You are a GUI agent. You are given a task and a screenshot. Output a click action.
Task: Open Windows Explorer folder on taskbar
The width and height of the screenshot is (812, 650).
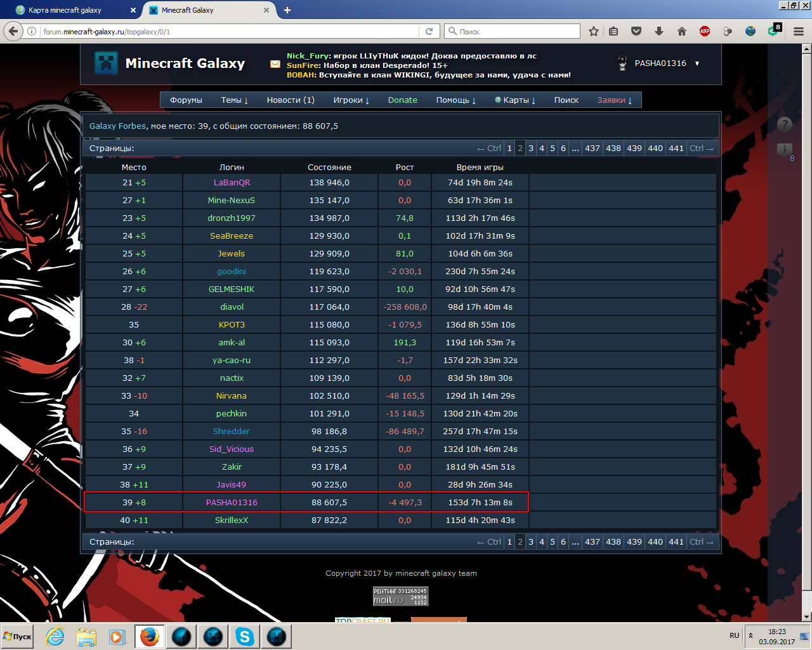[x=86, y=636]
